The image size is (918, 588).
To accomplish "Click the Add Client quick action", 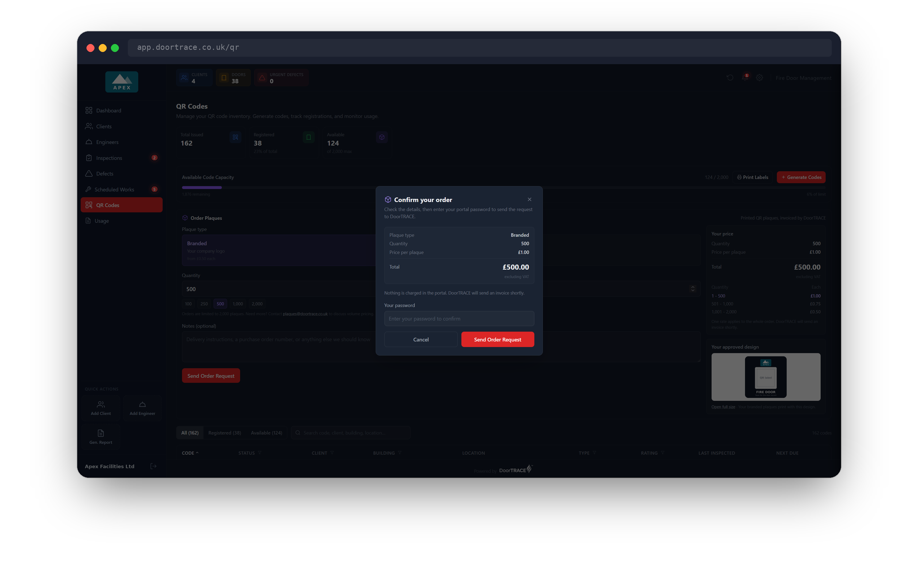I will click(x=101, y=408).
